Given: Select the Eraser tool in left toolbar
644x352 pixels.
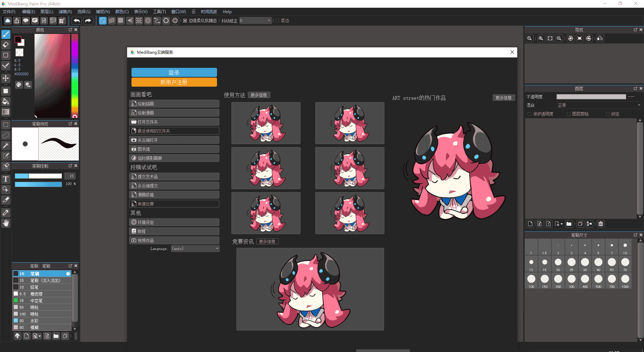Looking at the screenshot, I should coord(6,45).
